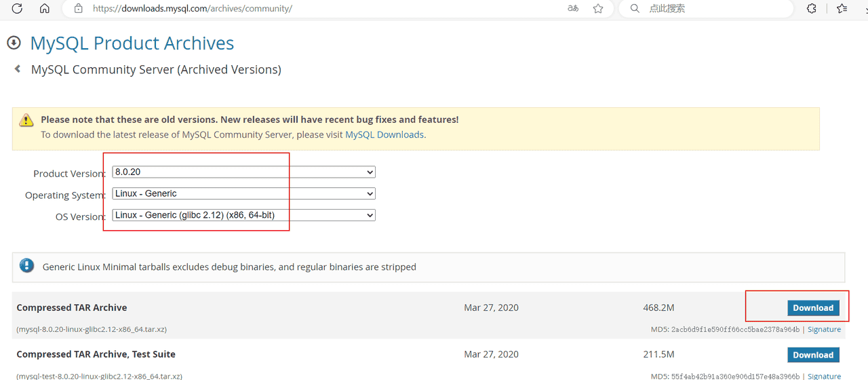
Task: Open Signature link for mysql-8.0.20 archive
Action: (x=824, y=329)
